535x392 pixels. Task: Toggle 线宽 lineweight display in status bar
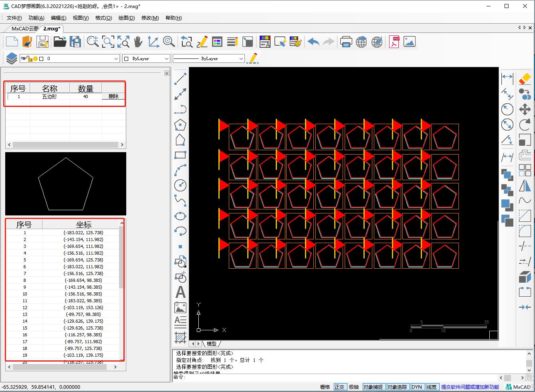(x=432, y=387)
